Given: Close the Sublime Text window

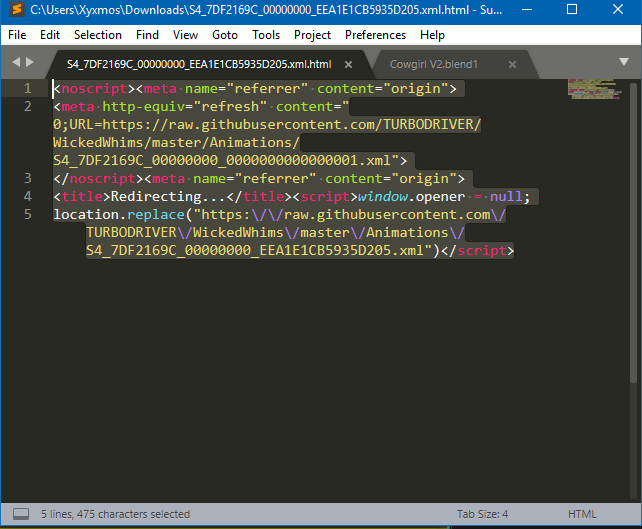Looking at the screenshot, I should coord(618,9).
